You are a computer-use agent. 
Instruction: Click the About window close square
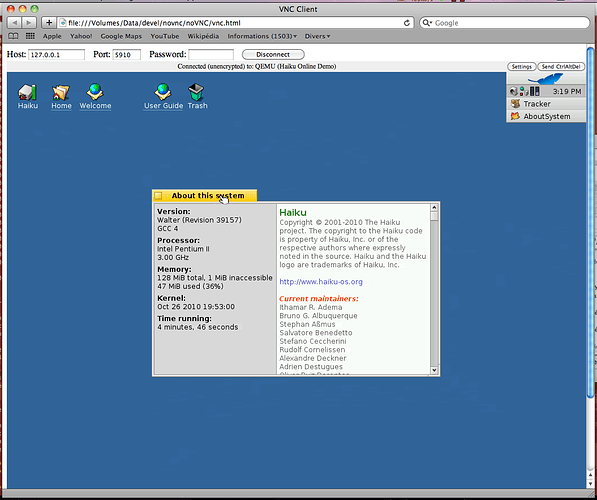[158, 196]
